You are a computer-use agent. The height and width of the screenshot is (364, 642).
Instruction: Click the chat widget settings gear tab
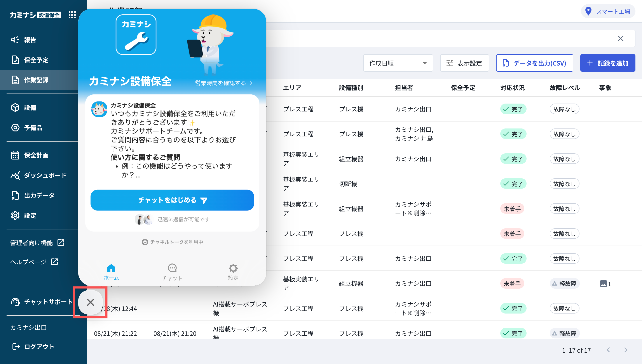pyautogui.click(x=233, y=272)
